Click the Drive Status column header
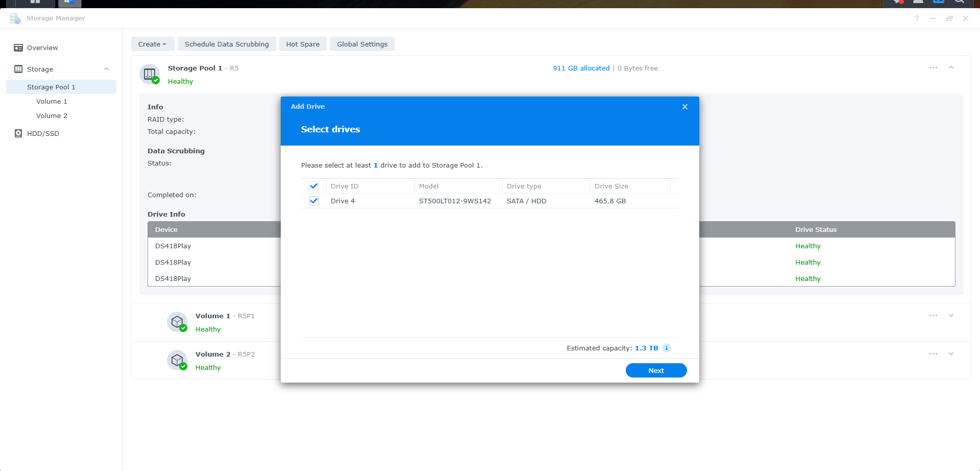The image size is (980, 471). click(x=816, y=229)
